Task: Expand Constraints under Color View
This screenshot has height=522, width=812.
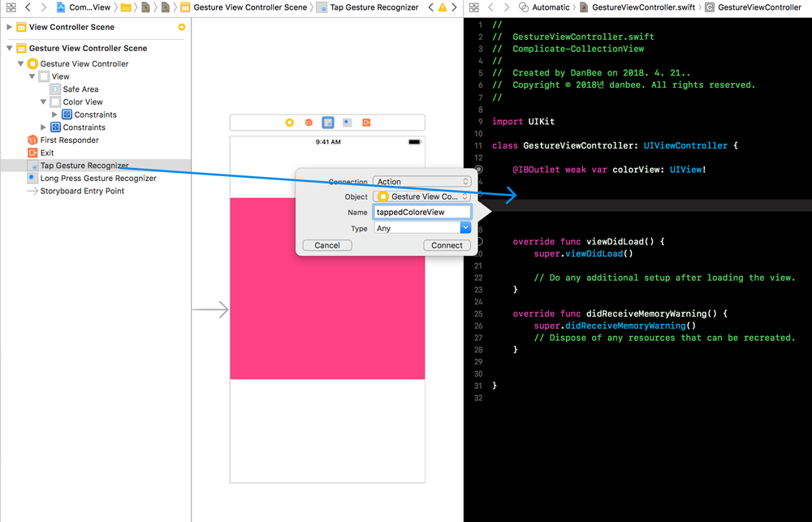Action: tap(54, 114)
